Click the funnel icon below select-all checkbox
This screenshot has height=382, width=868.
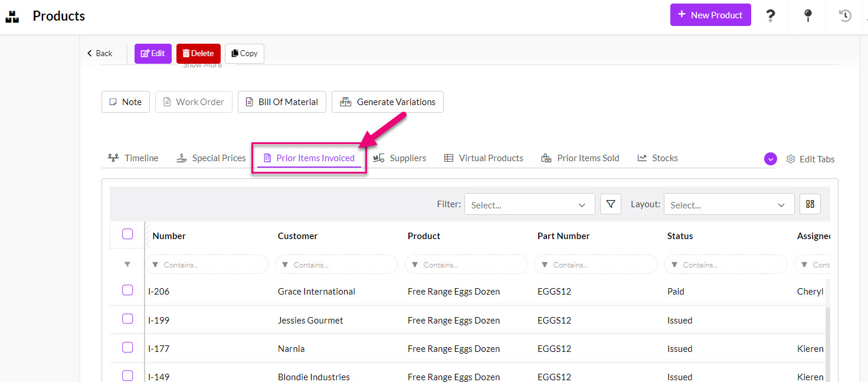coord(127,265)
